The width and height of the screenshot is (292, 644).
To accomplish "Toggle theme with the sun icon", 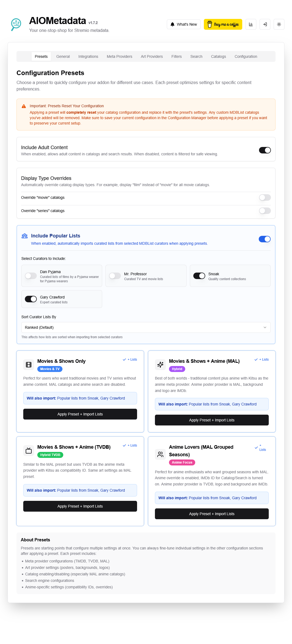I will point(279,24).
